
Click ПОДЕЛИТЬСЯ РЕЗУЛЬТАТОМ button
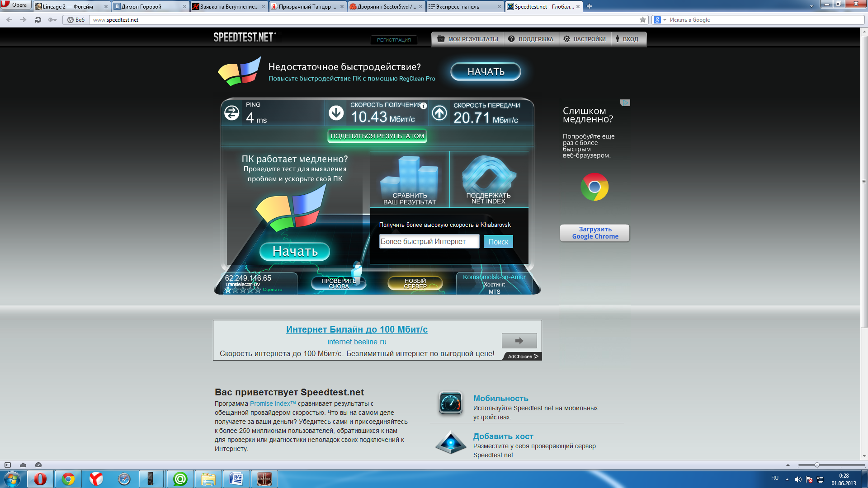[x=377, y=136]
